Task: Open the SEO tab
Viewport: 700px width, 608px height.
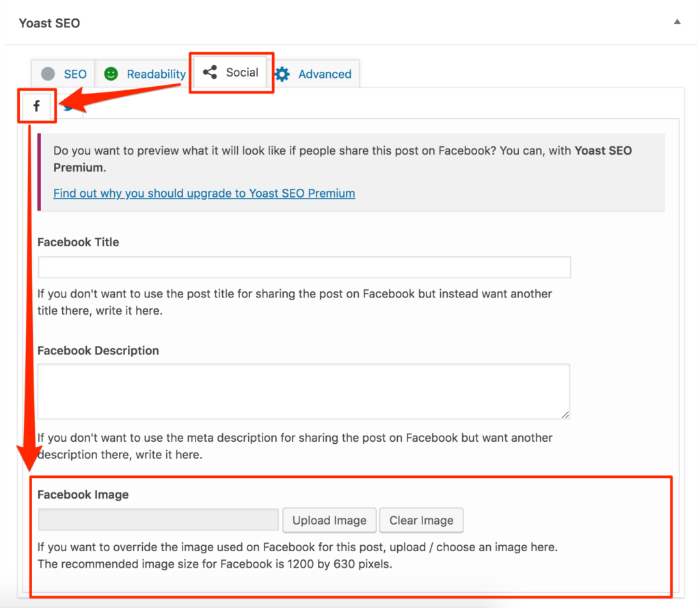Action: pos(63,74)
